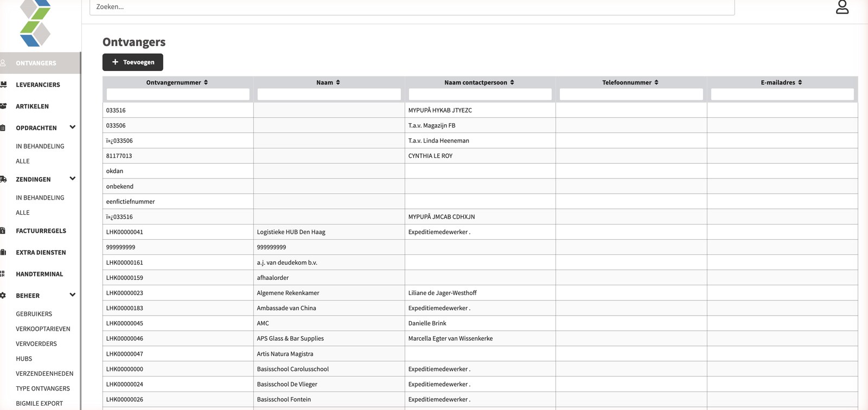Click the Toevoegen button

[133, 62]
